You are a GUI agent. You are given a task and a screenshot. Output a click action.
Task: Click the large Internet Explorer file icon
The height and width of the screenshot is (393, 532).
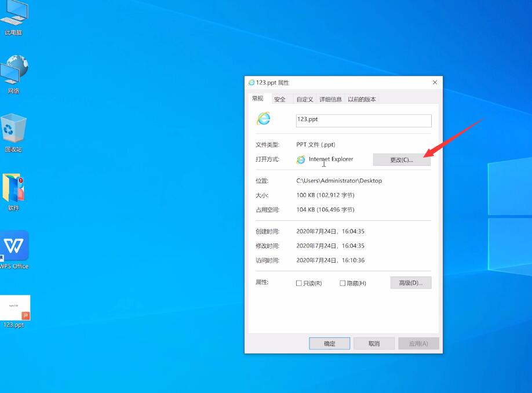pos(264,119)
